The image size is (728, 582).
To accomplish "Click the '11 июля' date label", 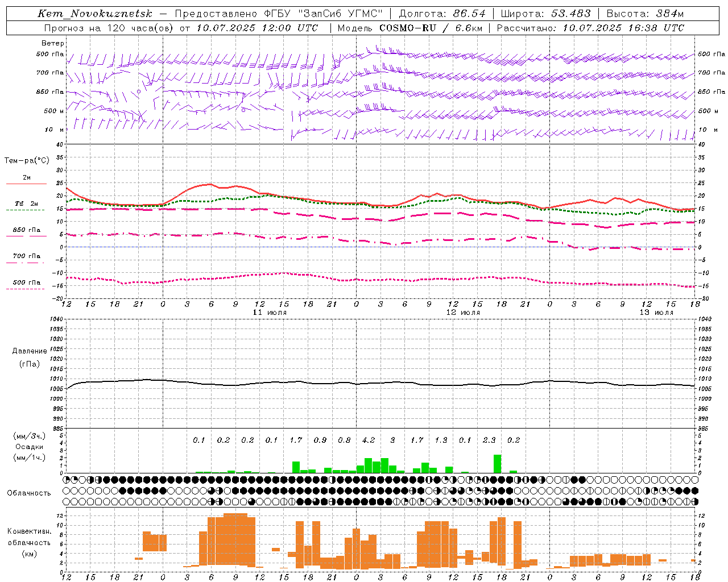I will coord(270,313).
